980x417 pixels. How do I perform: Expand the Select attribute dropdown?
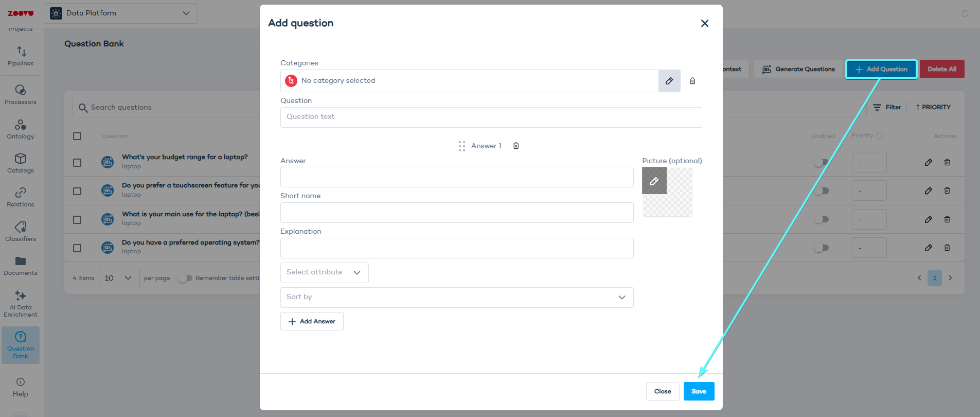(x=324, y=272)
